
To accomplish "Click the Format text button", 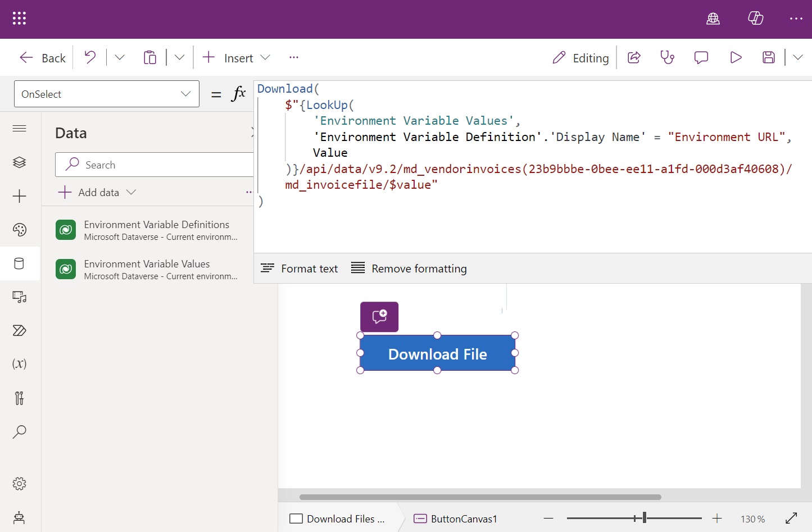I will (299, 268).
